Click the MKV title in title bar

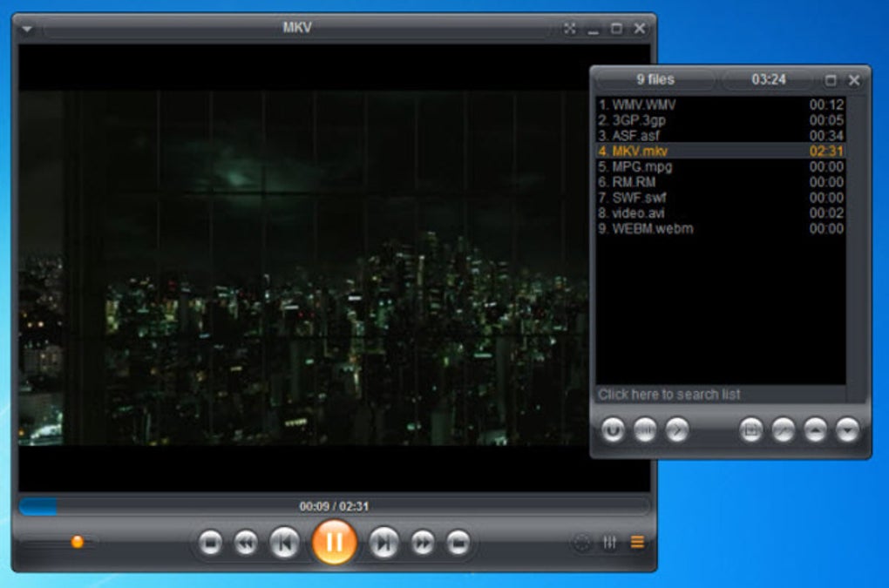coord(297,27)
